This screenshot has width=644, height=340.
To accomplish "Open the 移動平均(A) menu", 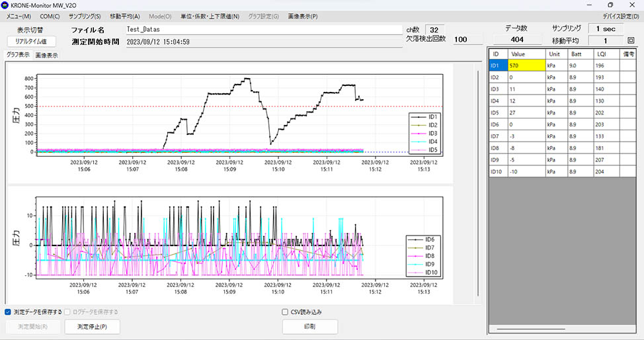I will 125,17.
